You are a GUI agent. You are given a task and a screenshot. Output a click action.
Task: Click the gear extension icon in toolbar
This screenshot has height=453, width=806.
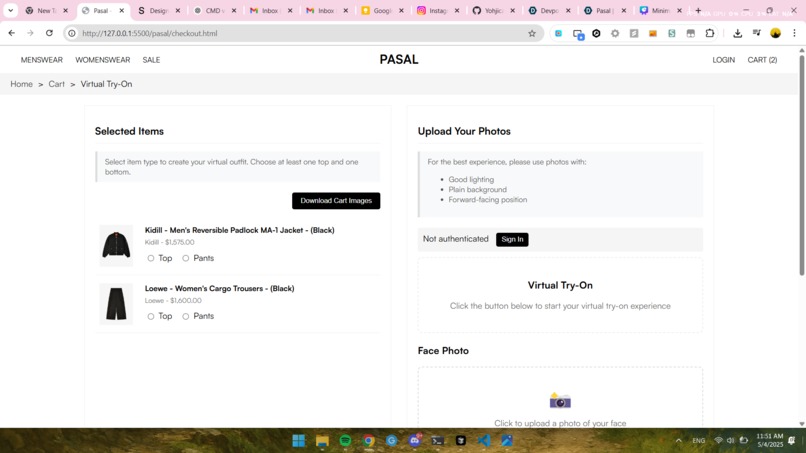[x=615, y=33]
